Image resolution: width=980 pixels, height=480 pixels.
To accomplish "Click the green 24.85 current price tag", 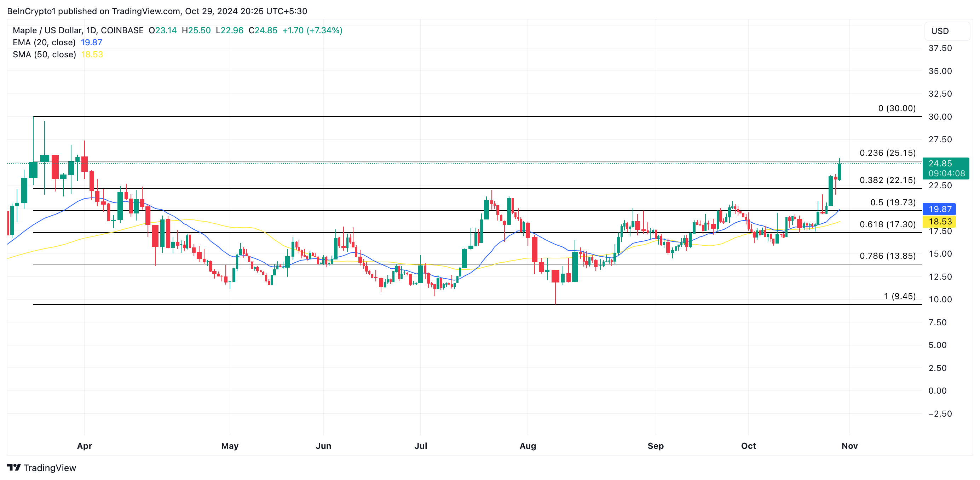I will point(945,168).
